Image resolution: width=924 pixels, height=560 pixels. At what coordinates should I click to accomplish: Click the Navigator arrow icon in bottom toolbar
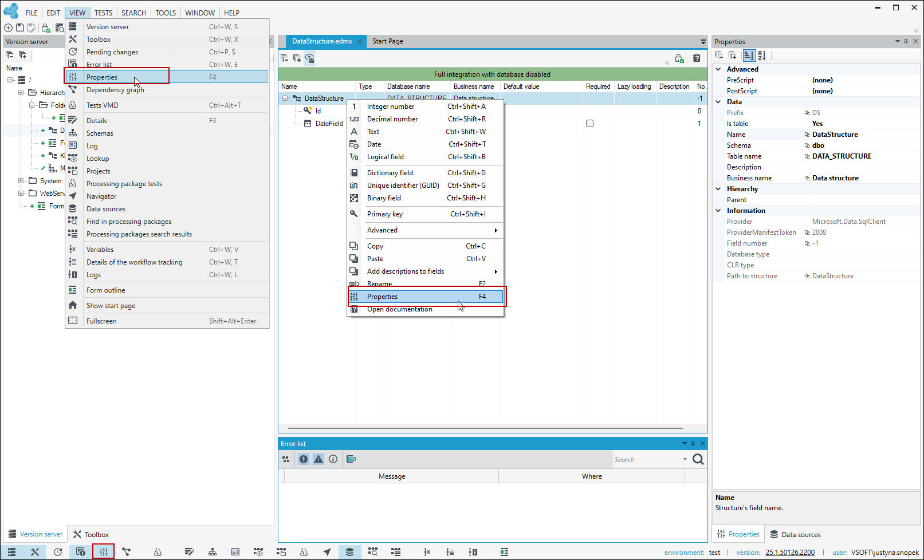(327, 552)
